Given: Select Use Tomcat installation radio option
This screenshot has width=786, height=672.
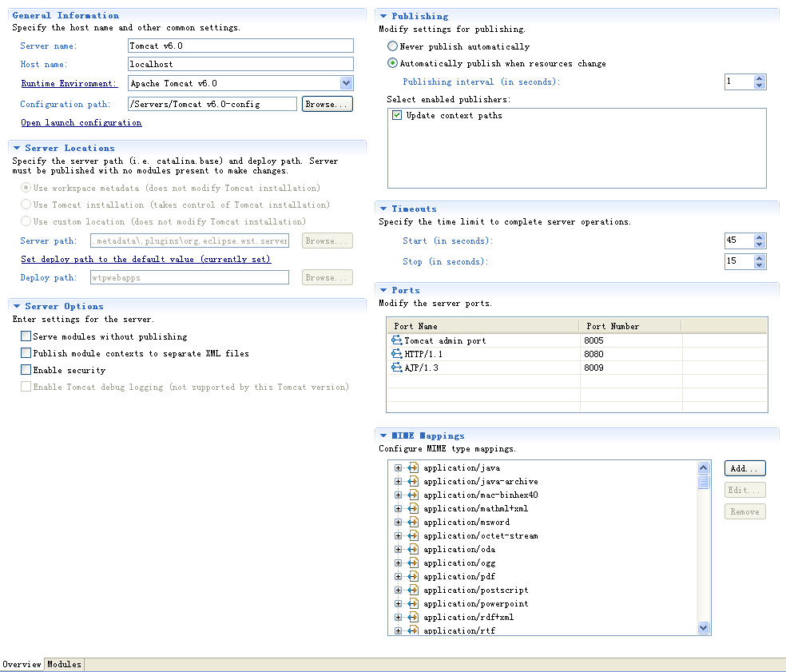Looking at the screenshot, I should pyautogui.click(x=26, y=205).
